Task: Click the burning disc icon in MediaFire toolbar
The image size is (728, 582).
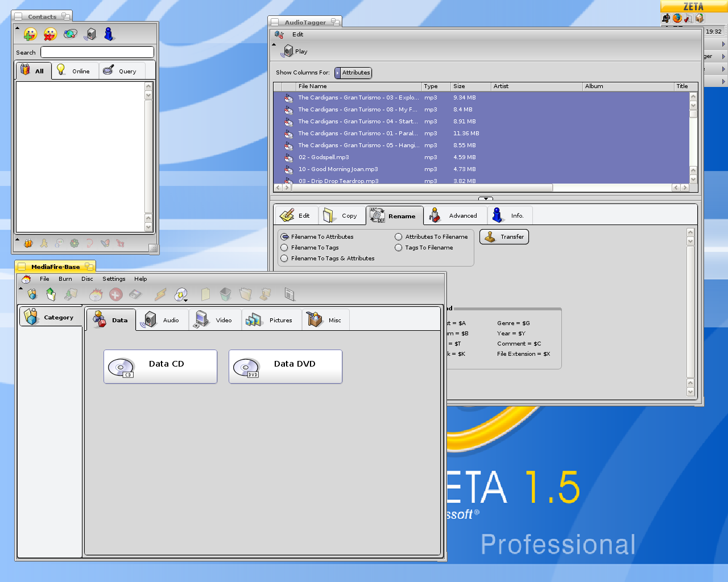Action: pos(96,294)
